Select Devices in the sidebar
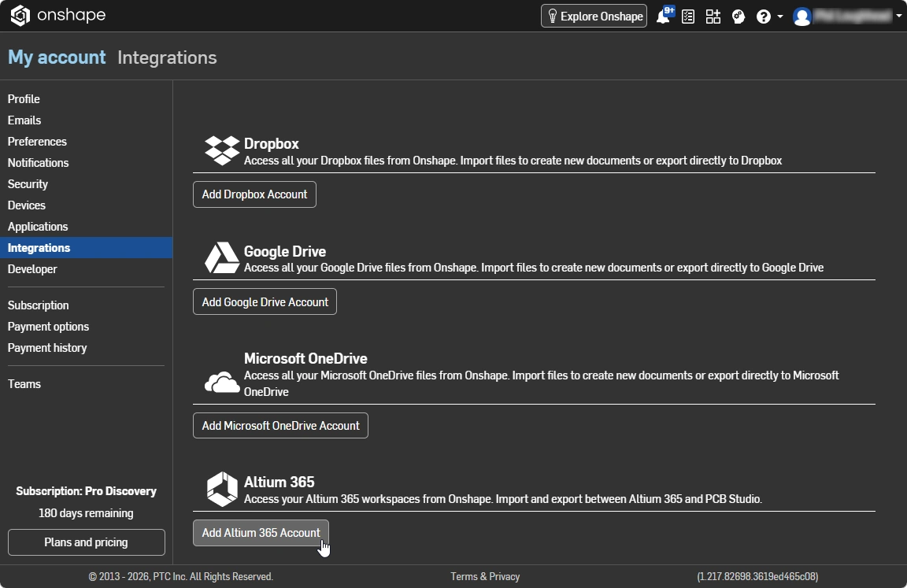Viewport: 907px width, 588px height. (x=27, y=205)
